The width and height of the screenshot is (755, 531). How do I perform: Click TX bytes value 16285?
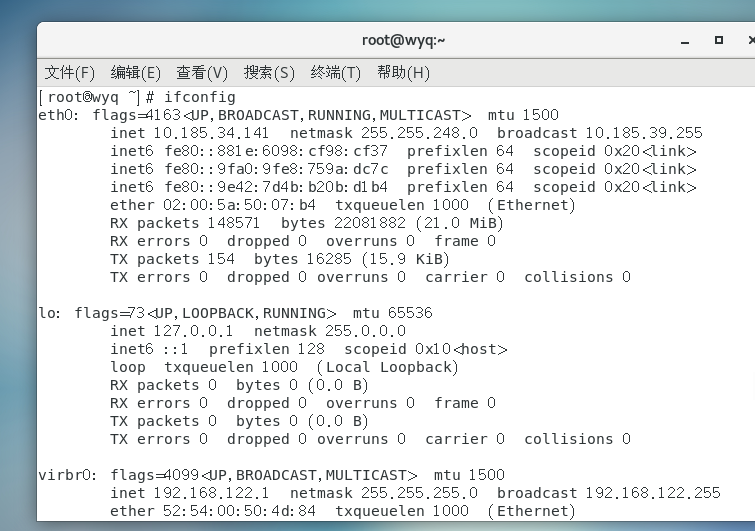point(329,259)
